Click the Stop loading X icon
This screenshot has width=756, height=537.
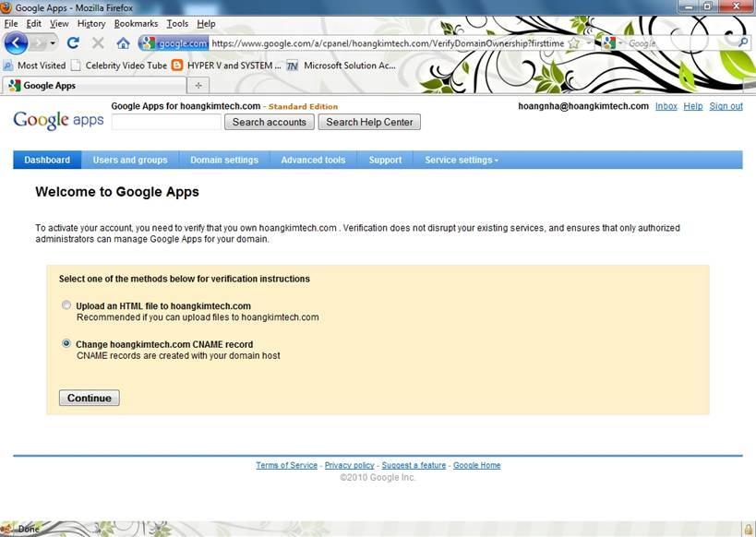[x=98, y=43]
